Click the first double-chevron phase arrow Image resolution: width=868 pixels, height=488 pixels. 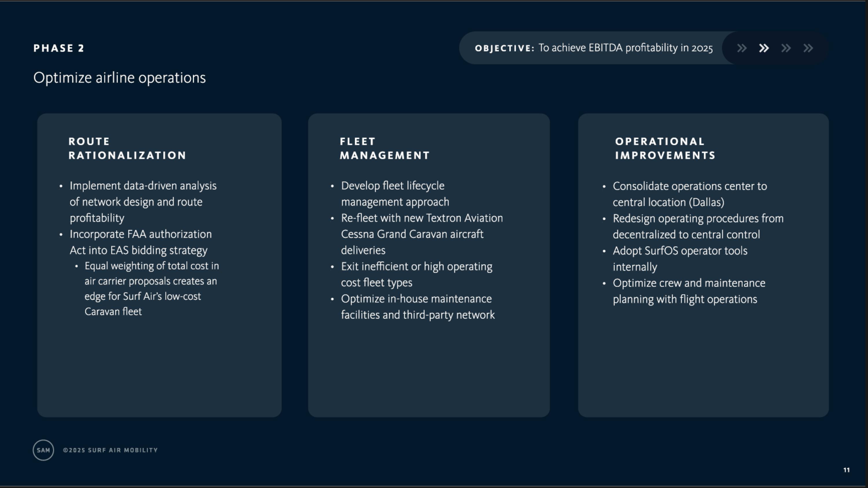[x=742, y=48]
